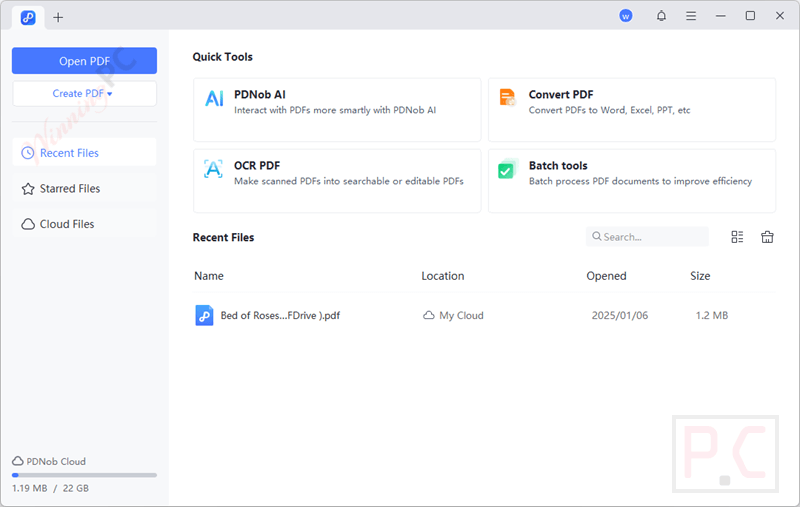Screen dimensions: 800x507
Task: Select Starred Files in sidebar
Action: [x=84, y=189]
